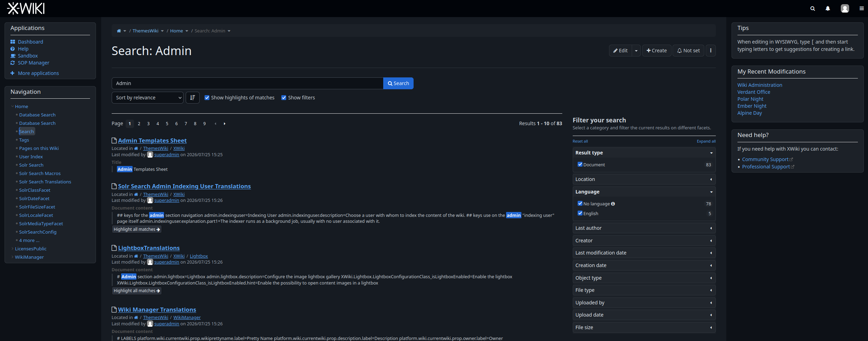
Task: Click the Sandbox application icon
Action: pos(13,56)
